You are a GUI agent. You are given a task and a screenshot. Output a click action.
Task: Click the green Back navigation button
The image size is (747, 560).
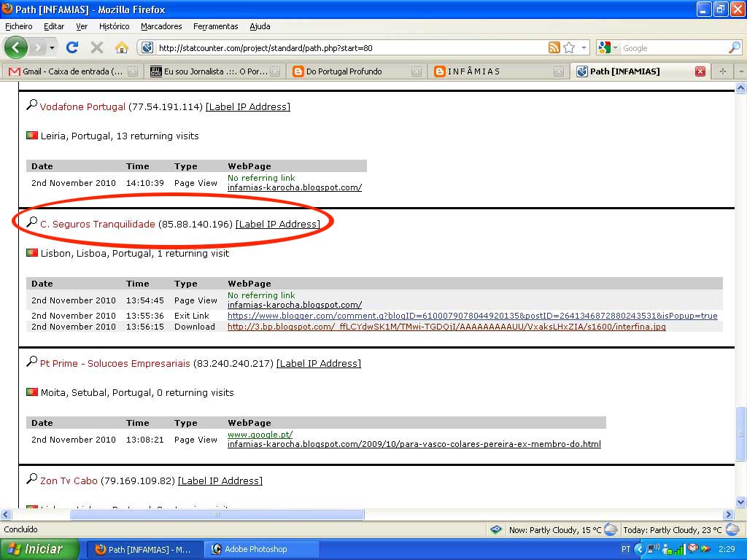(16, 47)
